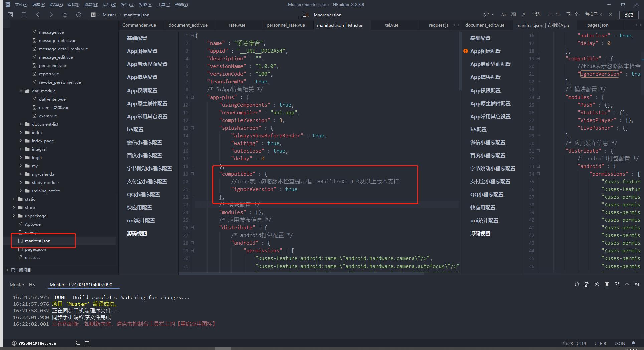Switch to the Commander.vue tab
Viewport: 644px width, 350px height.
click(139, 25)
